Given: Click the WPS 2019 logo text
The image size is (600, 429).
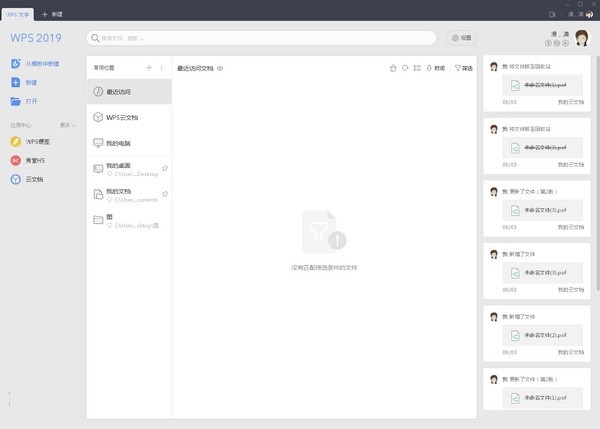Looking at the screenshot, I should point(36,38).
